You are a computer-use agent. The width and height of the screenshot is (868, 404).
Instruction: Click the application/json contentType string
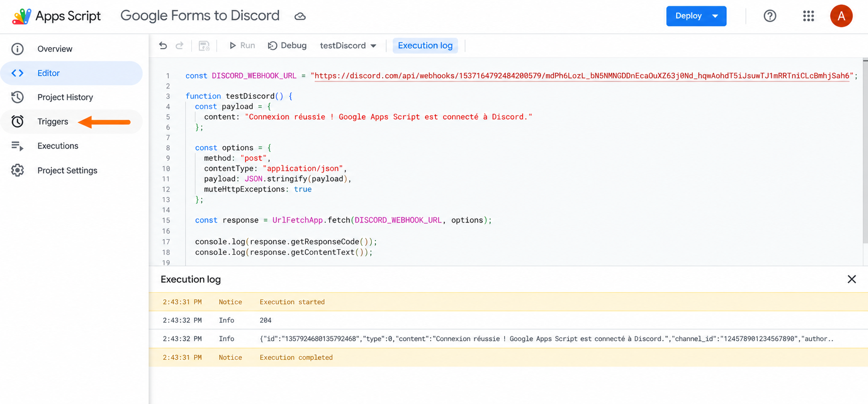pyautogui.click(x=303, y=168)
